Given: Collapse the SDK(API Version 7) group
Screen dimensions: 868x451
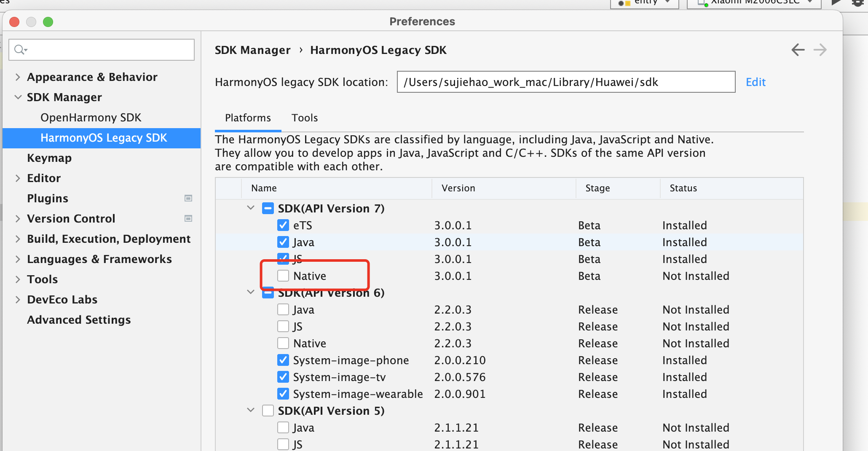Looking at the screenshot, I should pos(251,208).
